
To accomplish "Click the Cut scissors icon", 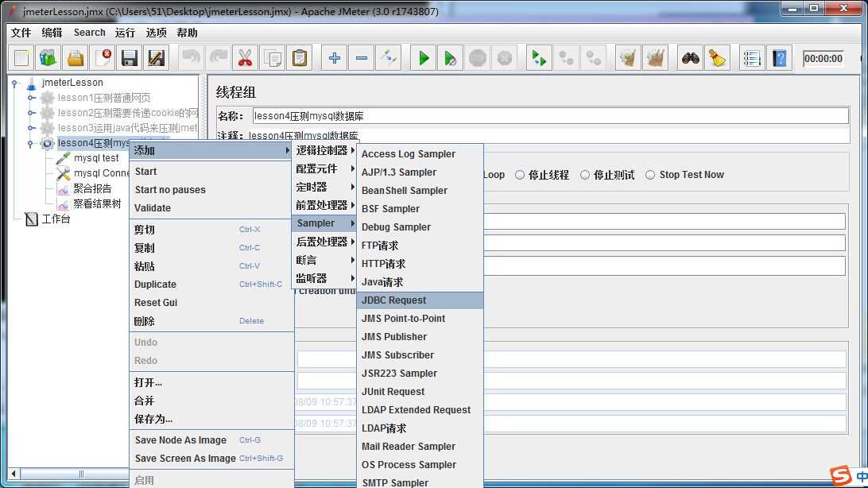I will coord(246,58).
